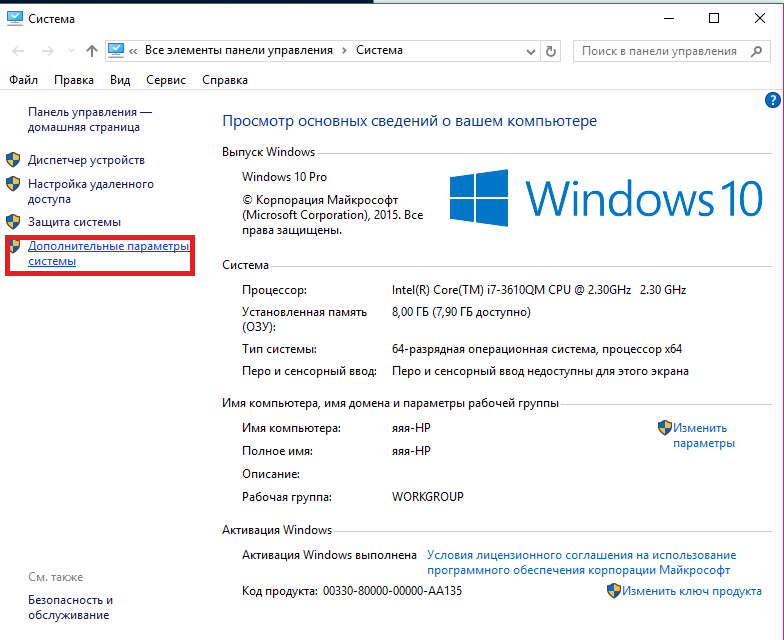Open Диспетчер устройств link

tap(86, 160)
